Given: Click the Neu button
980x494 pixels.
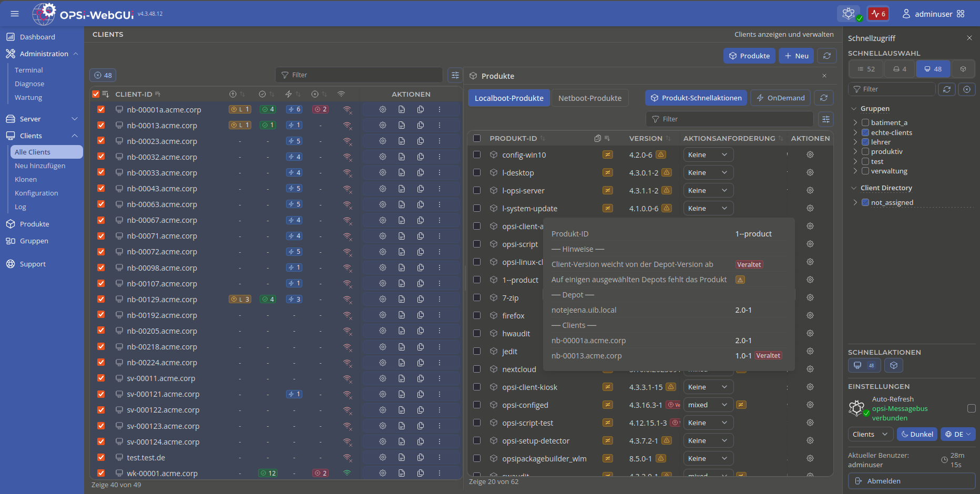Looking at the screenshot, I should click(x=797, y=56).
